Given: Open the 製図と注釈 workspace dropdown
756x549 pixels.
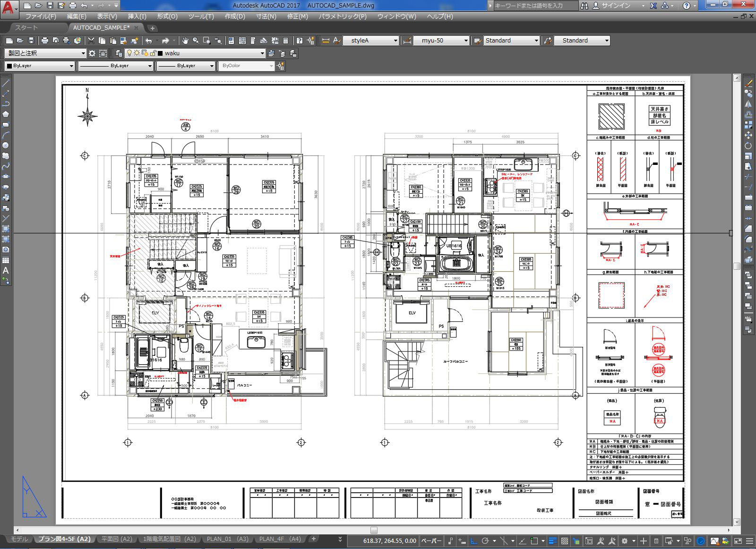Looking at the screenshot, I should coord(83,53).
